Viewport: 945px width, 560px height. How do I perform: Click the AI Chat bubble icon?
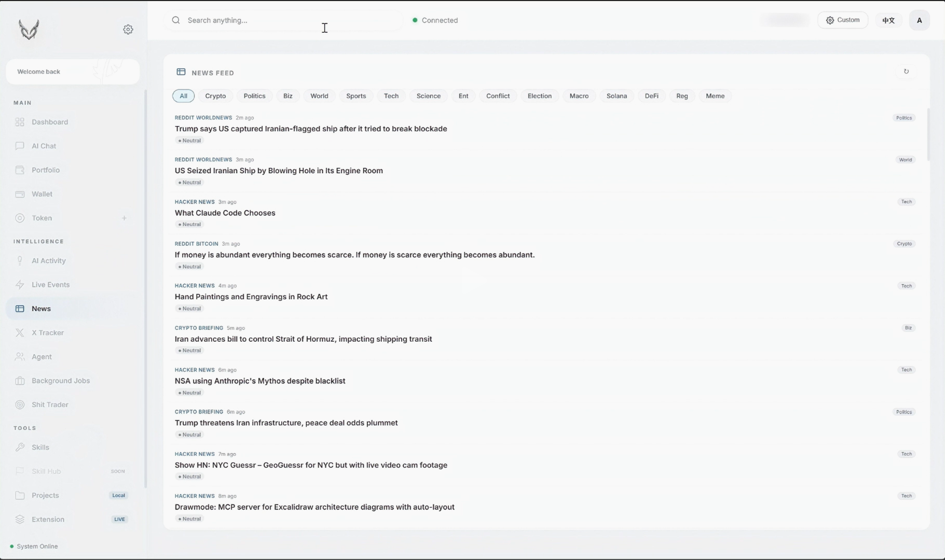[x=20, y=146]
